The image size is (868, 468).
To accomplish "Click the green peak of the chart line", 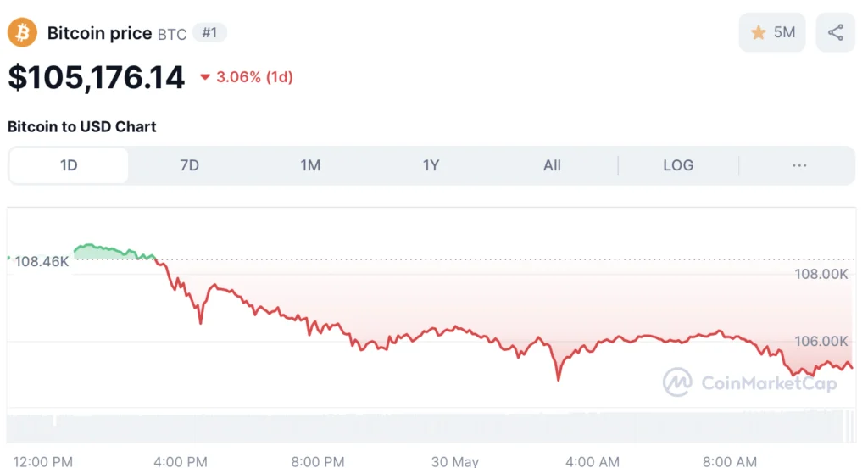I will coord(88,245).
